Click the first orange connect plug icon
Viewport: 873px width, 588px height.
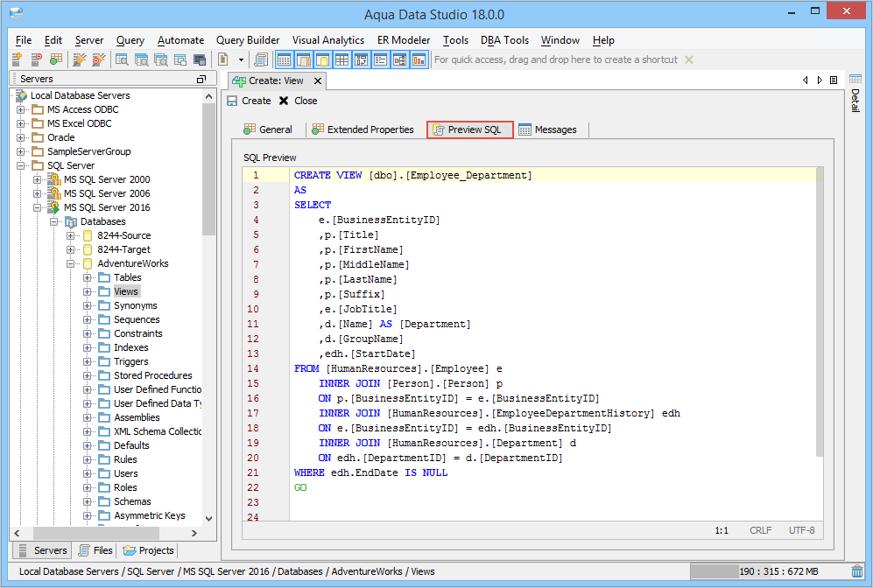coord(80,59)
